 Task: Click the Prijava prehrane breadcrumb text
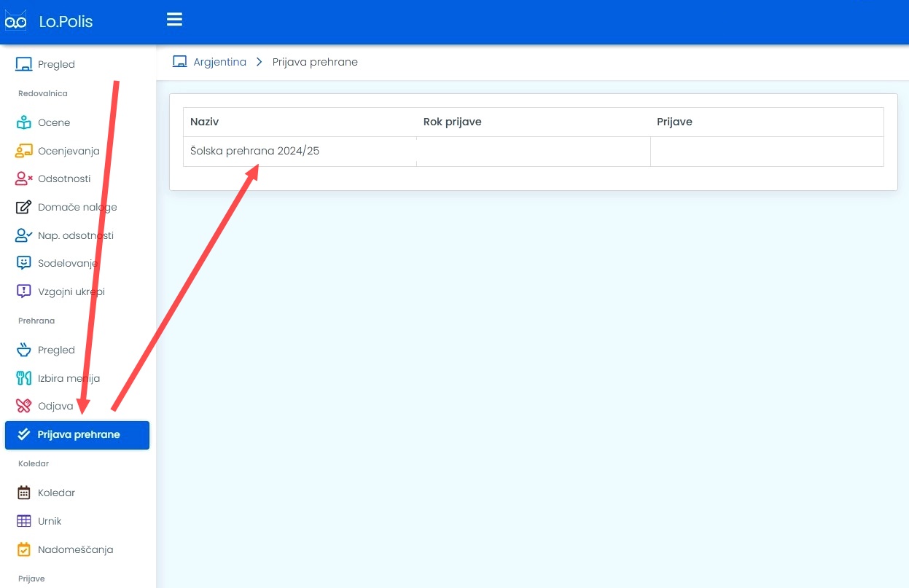pos(315,62)
